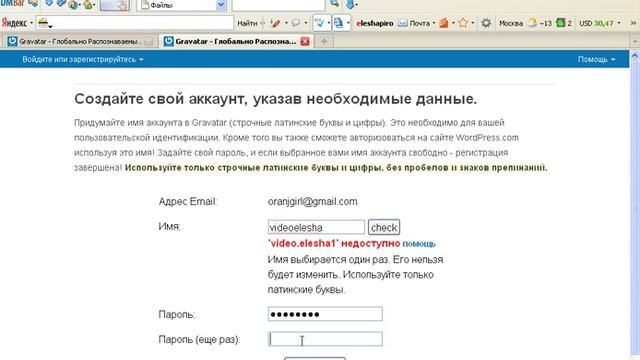Open a new tab with plus button

point(324,42)
